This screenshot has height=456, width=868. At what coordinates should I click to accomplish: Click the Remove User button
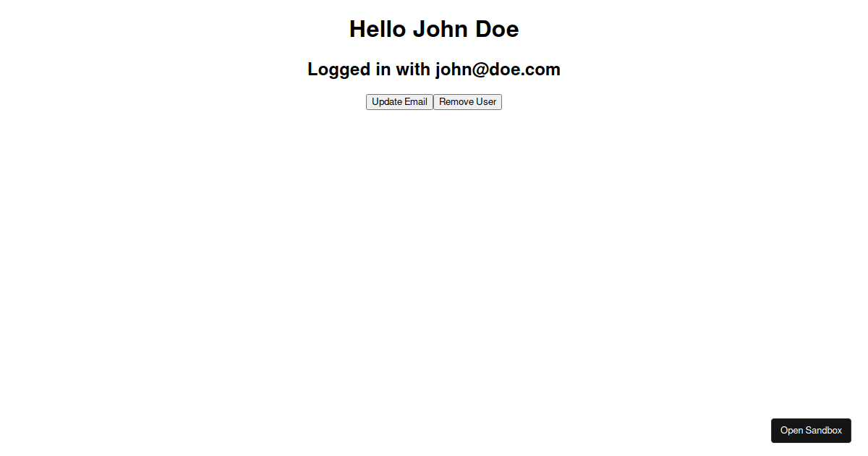click(x=467, y=102)
